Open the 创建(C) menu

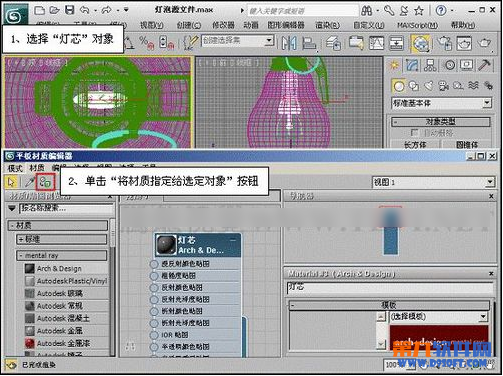pos(189,25)
